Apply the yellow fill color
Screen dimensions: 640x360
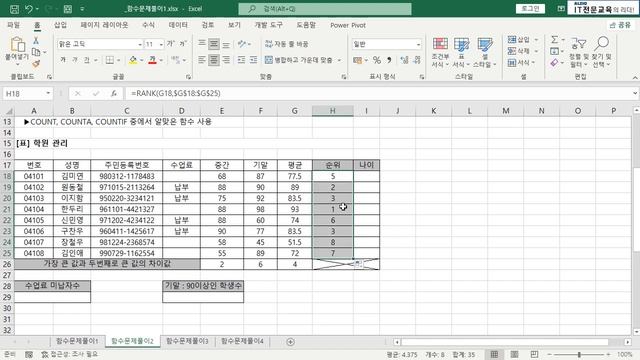(x=133, y=60)
